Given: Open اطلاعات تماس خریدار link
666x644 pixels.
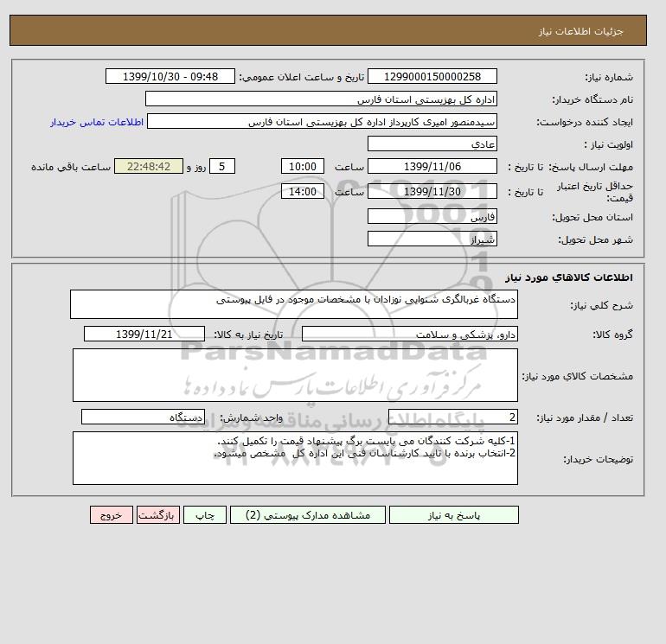Looking at the screenshot, I should tap(97, 122).
